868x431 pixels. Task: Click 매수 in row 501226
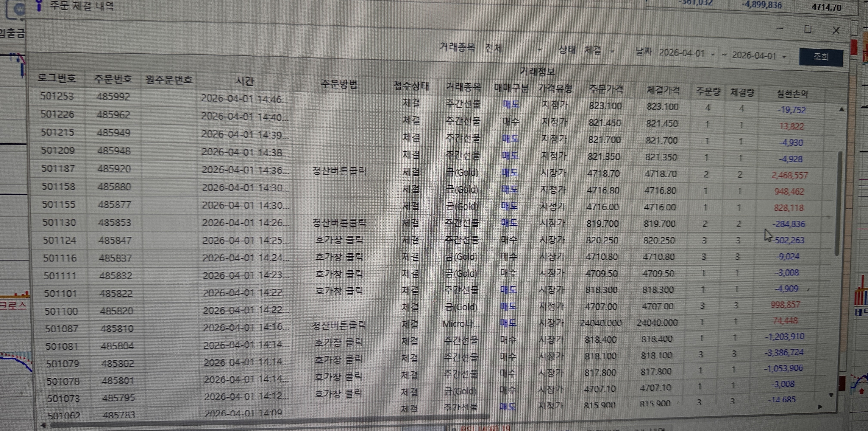[510, 122]
